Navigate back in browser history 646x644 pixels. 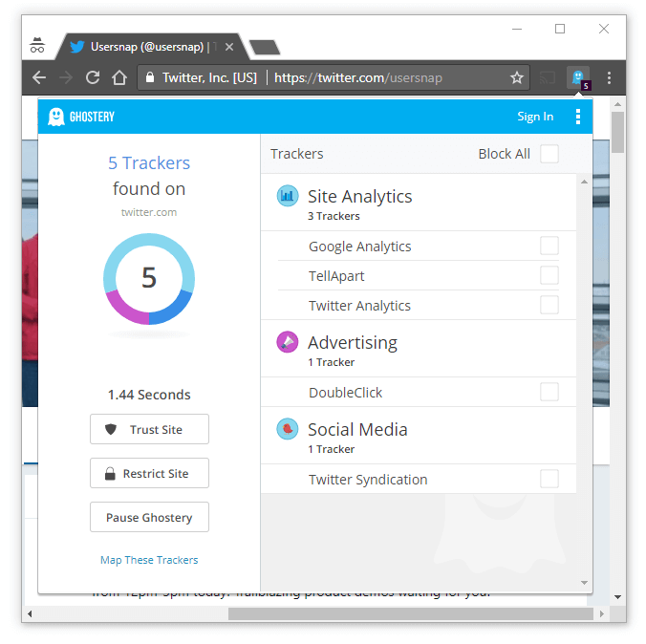pos(39,77)
